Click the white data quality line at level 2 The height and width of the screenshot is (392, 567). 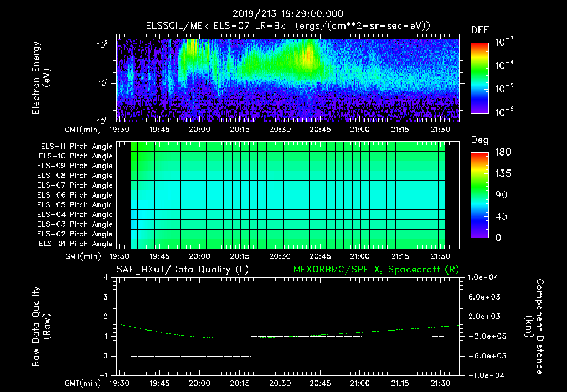[x=396, y=317]
